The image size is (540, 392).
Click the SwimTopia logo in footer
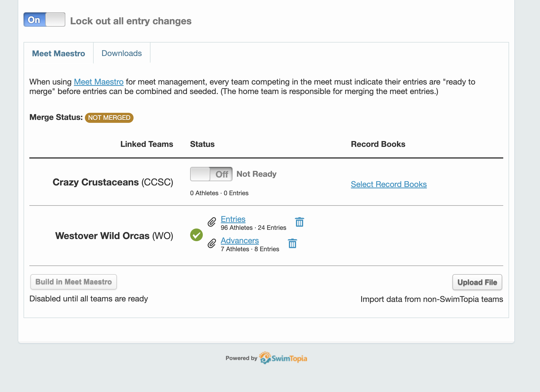pyautogui.click(x=283, y=358)
